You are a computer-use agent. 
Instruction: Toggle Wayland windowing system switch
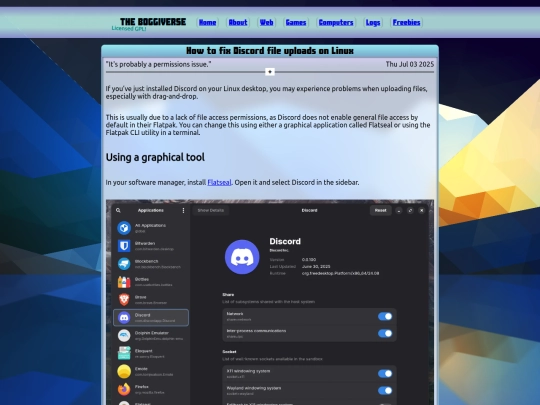[x=385, y=390]
